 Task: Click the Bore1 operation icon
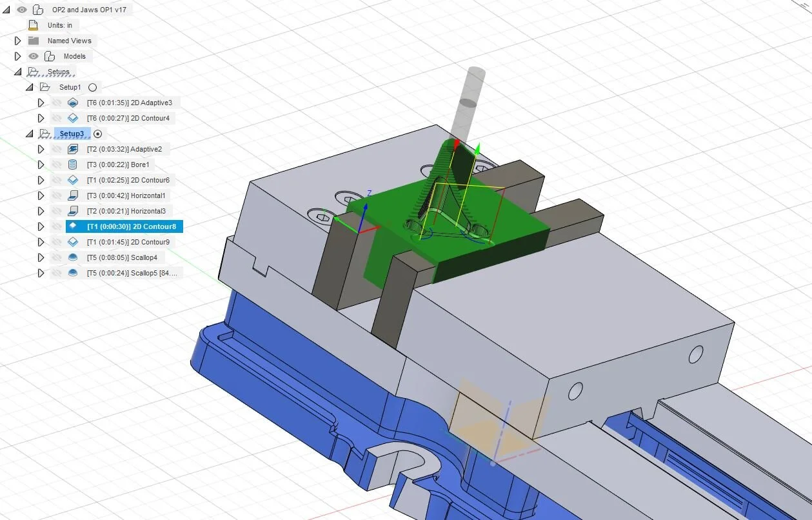73,165
